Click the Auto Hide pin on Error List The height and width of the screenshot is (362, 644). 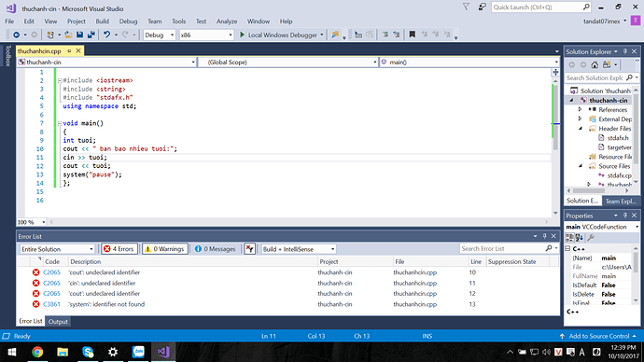545,236
